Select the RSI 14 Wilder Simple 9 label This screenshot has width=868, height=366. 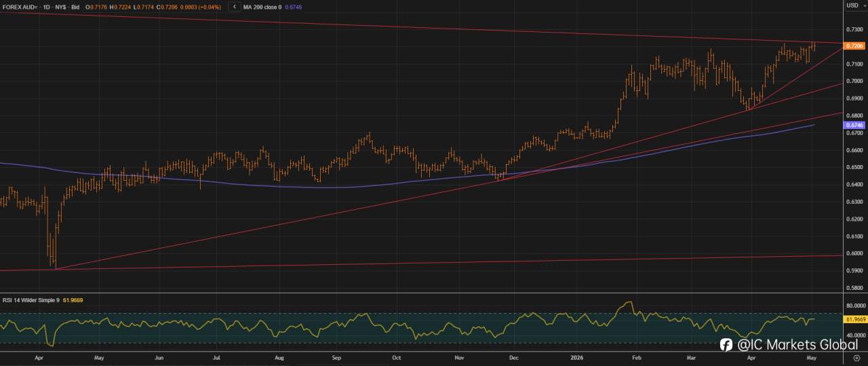31,299
